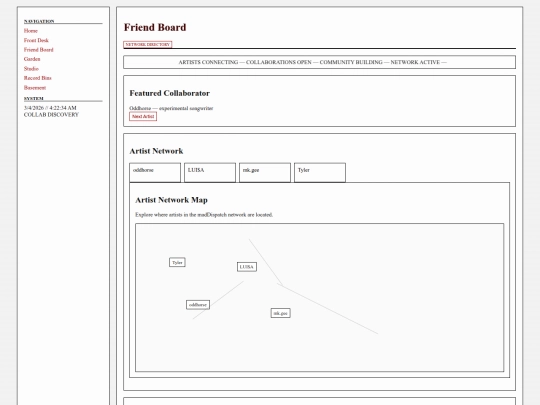
Task: Click the Next Artist button
Action: click(x=143, y=116)
